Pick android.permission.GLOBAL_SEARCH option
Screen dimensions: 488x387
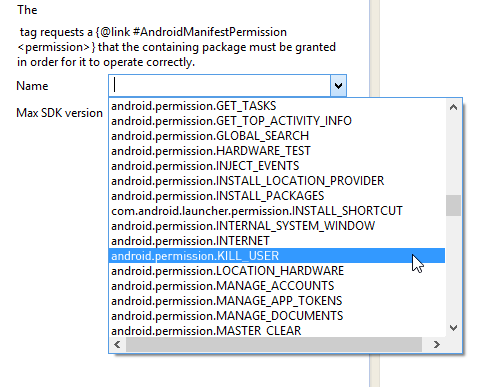coord(277,136)
